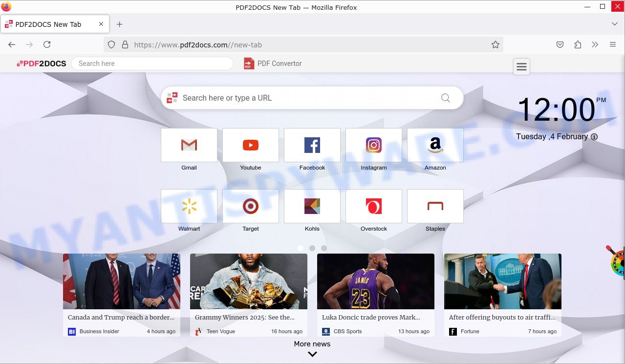Maximize the Firefox window
The image size is (625, 364).
603,7
